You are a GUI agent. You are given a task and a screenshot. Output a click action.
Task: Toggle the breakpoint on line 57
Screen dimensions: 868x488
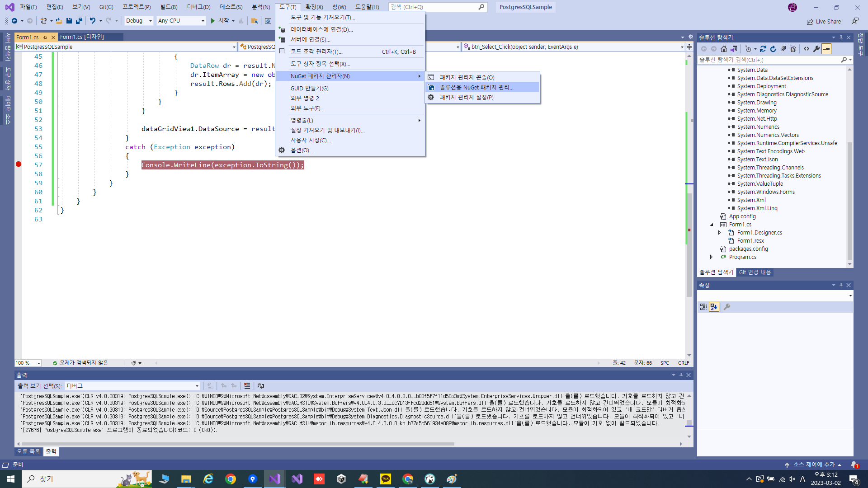(x=19, y=164)
